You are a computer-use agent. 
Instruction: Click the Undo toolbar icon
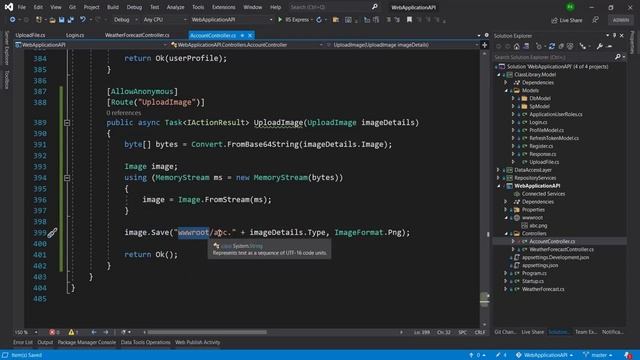click(83, 20)
